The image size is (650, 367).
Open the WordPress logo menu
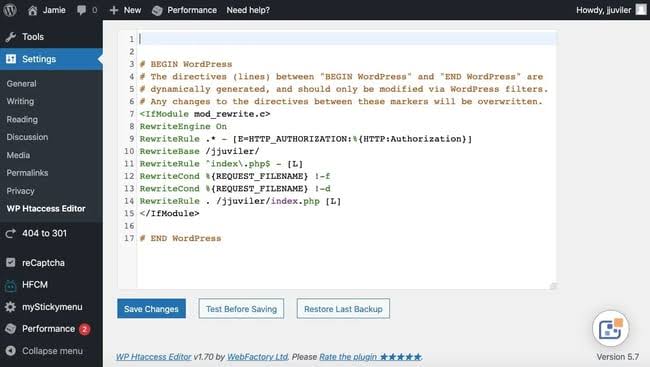coord(10,10)
